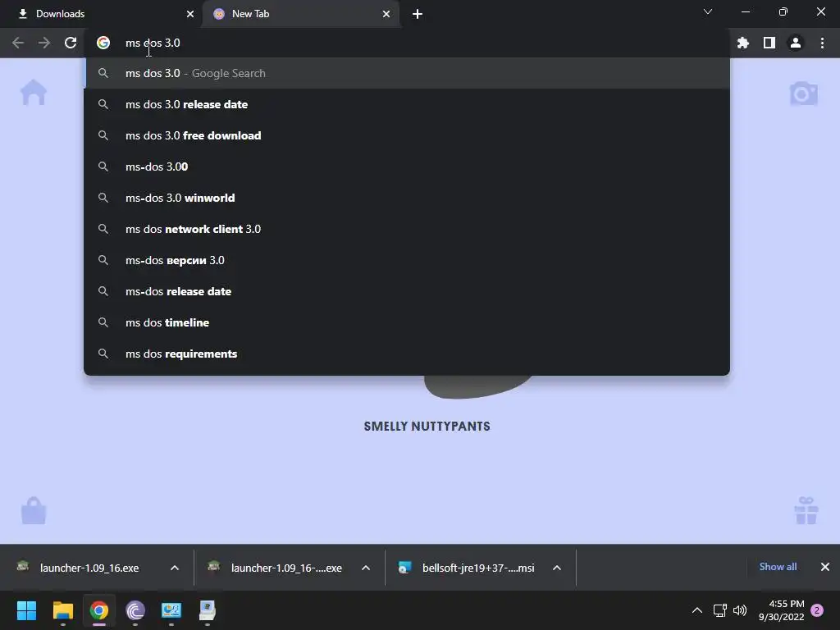Expand options for launcher-1.09_16-....exe download

click(366, 568)
